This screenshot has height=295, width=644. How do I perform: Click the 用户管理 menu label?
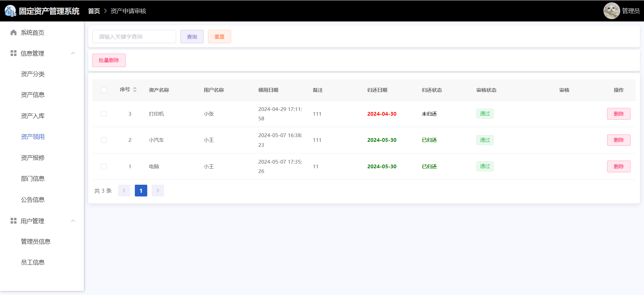33,221
